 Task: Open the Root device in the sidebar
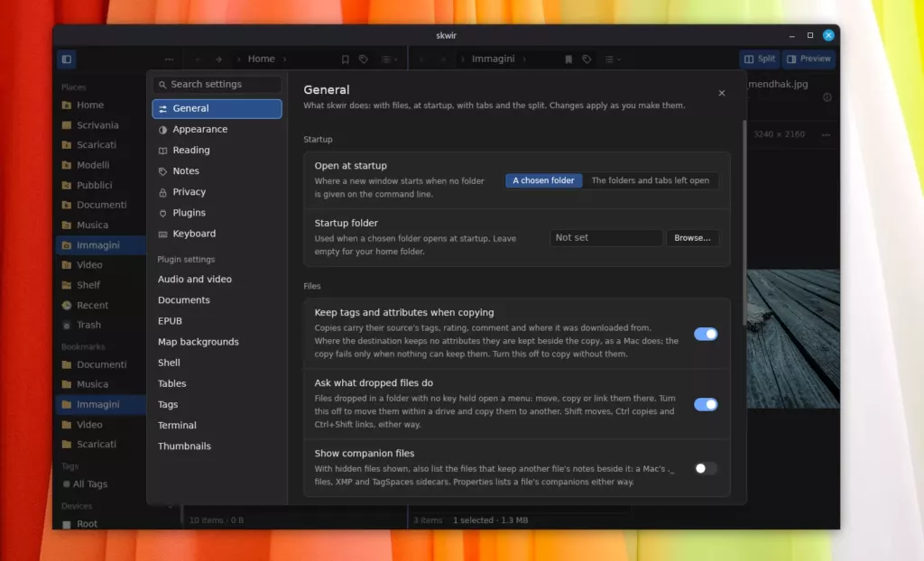point(87,523)
